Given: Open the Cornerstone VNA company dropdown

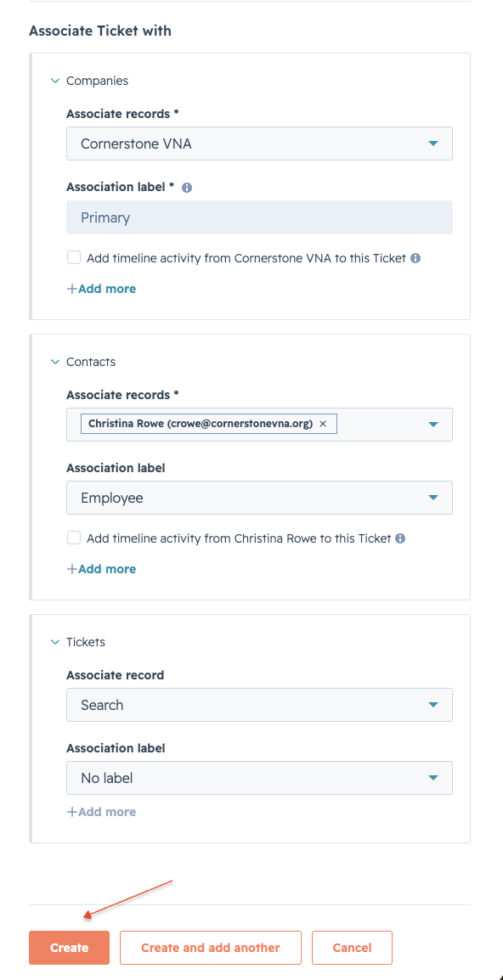Looking at the screenshot, I should [260, 144].
